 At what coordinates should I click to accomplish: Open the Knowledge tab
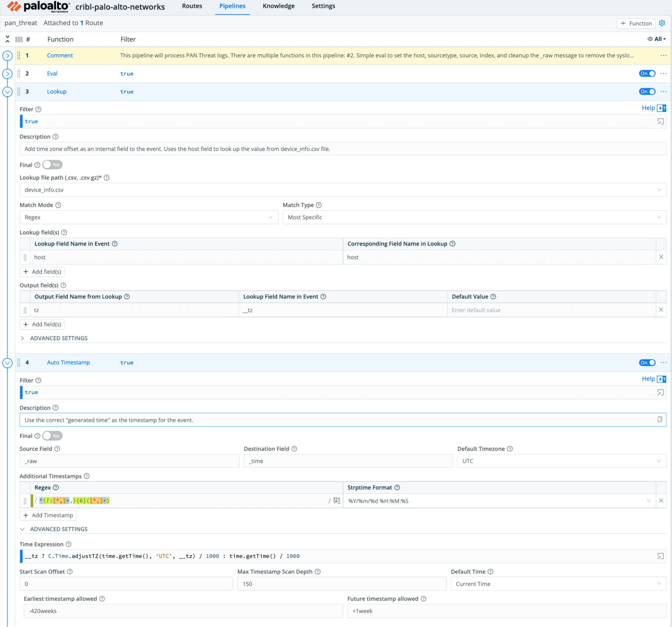pyautogui.click(x=279, y=6)
